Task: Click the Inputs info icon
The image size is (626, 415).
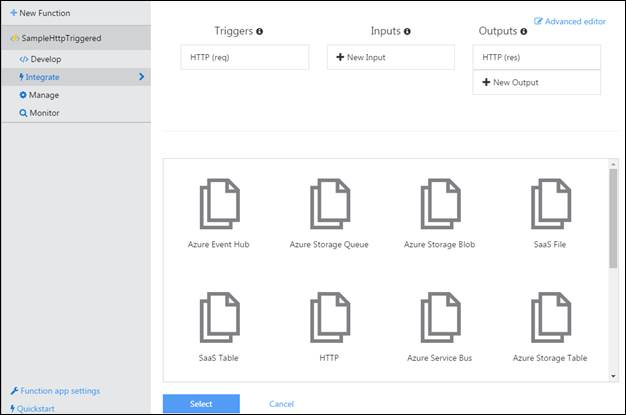Action: (407, 32)
